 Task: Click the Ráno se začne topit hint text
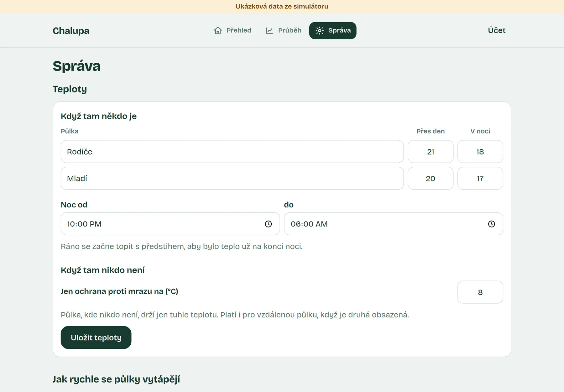click(x=182, y=246)
